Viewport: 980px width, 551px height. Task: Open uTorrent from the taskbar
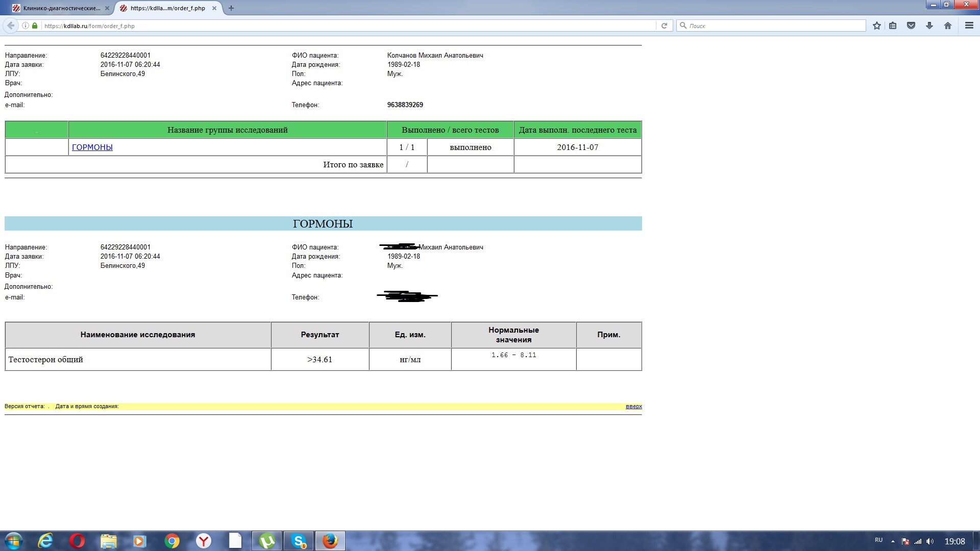[267, 541]
